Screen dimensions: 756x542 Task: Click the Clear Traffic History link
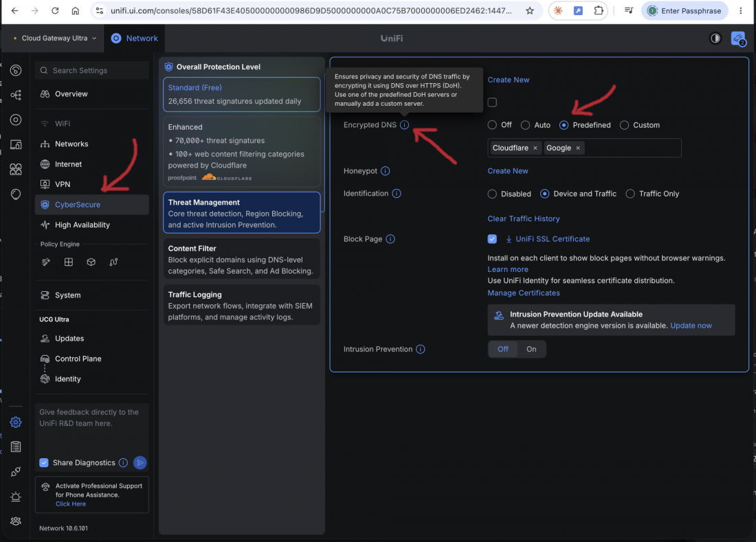(x=524, y=218)
